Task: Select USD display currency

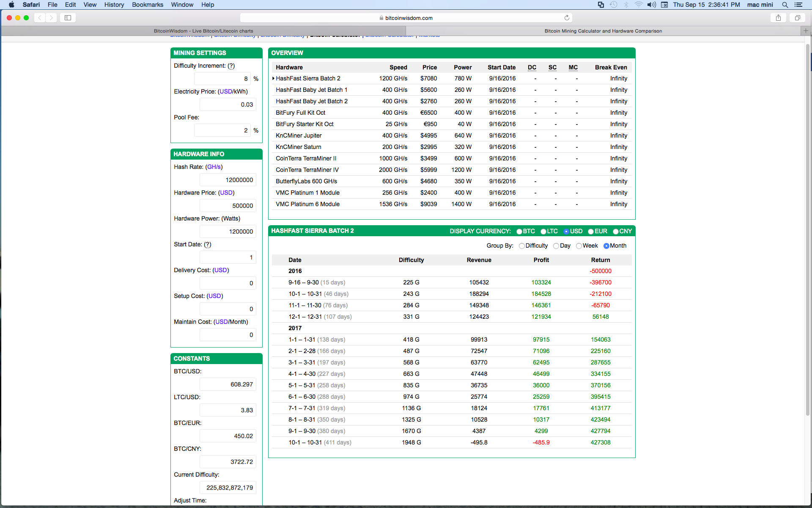Action: click(x=566, y=232)
